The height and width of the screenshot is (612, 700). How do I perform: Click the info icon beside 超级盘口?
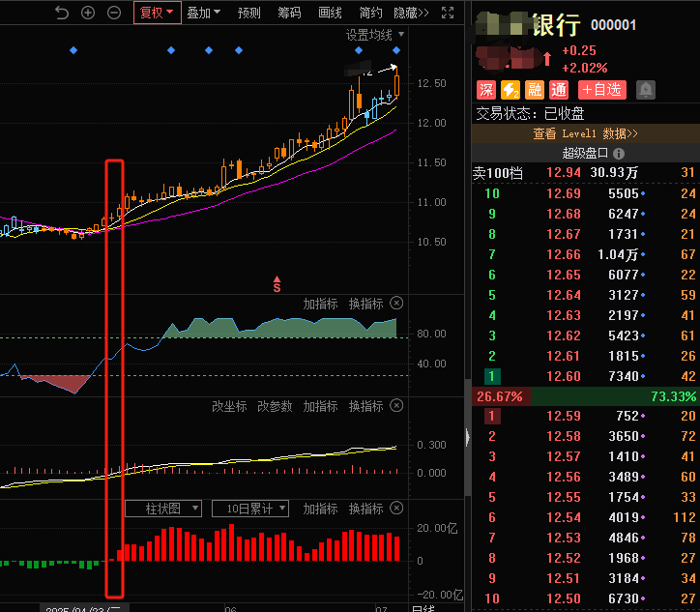[619, 153]
